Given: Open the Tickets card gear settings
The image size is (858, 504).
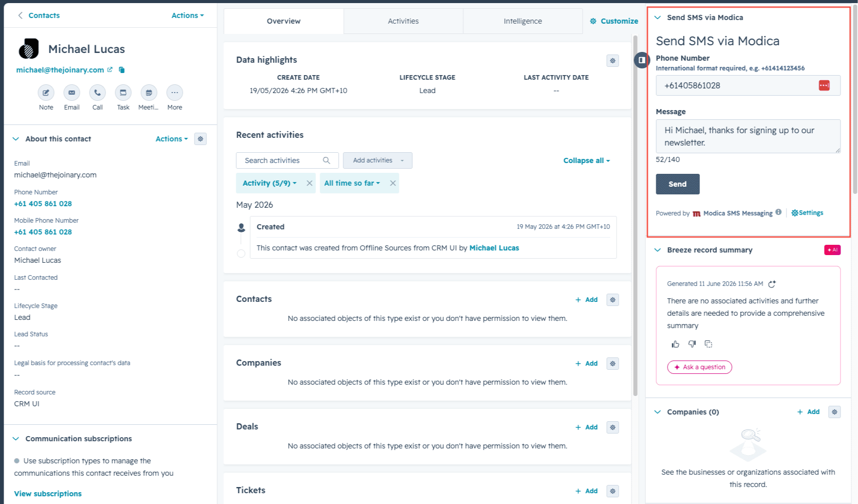Looking at the screenshot, I should (612, 491).
